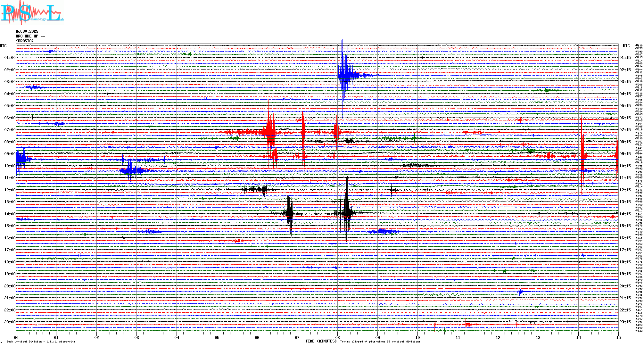The width and height of the screenshot is (644, 346).
Task: Click the 14:15 label on right axis
Action: (625, 214)
